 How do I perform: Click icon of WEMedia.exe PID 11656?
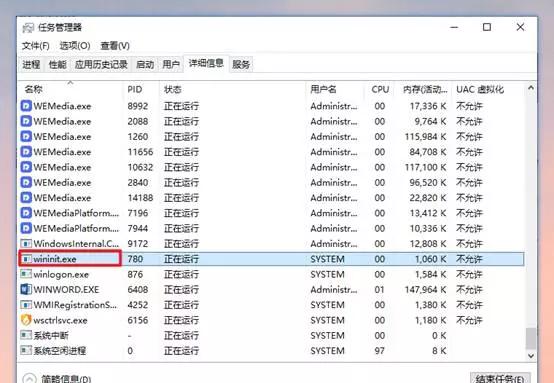tap(26, 152)
